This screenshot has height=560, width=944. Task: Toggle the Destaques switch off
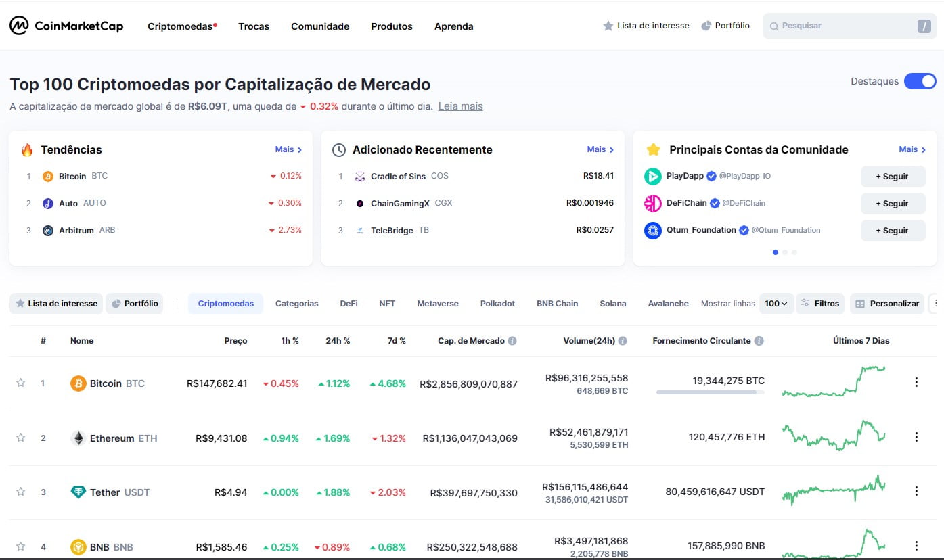pyautogui.click(x=920, y=81)
